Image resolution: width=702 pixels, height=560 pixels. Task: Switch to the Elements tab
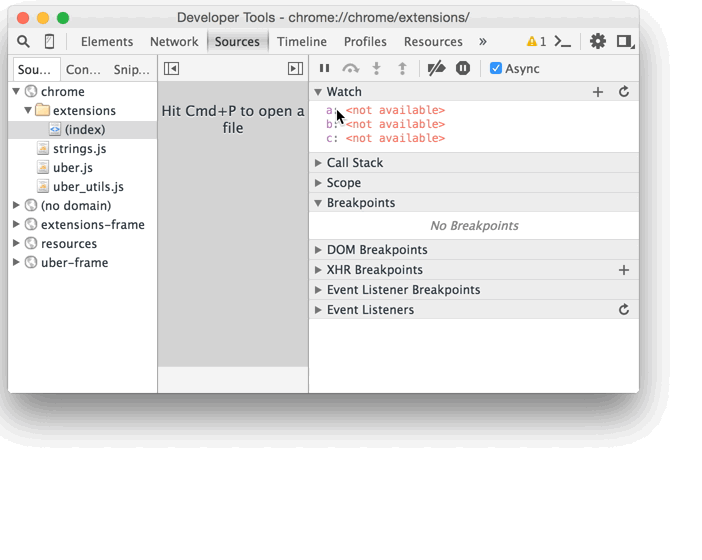107,42
